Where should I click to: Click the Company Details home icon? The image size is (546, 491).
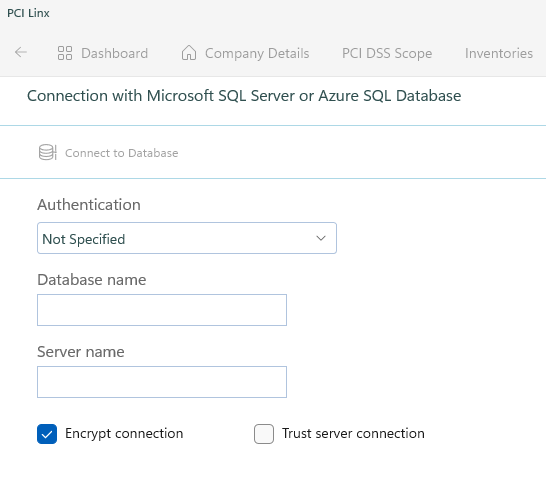click(189, 53)
